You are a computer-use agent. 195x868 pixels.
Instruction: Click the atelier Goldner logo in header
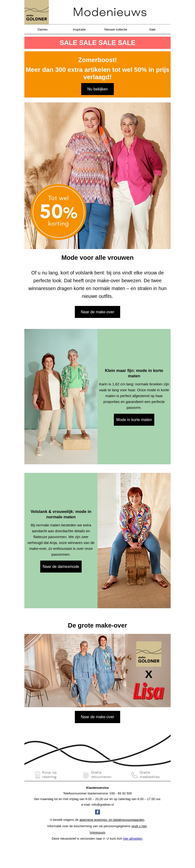coord(37,12)
